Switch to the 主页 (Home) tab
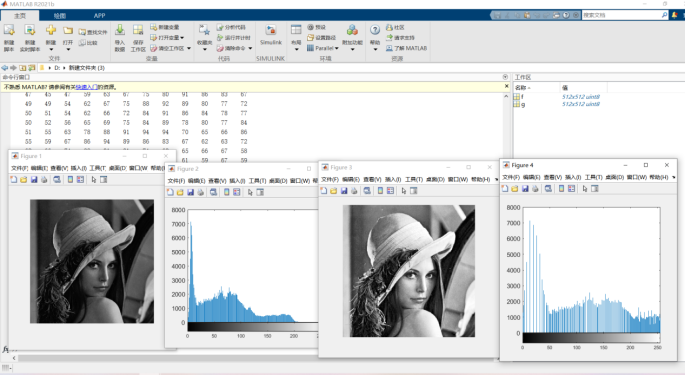Viewport: 686px width, 375px height. click(20, 15)
